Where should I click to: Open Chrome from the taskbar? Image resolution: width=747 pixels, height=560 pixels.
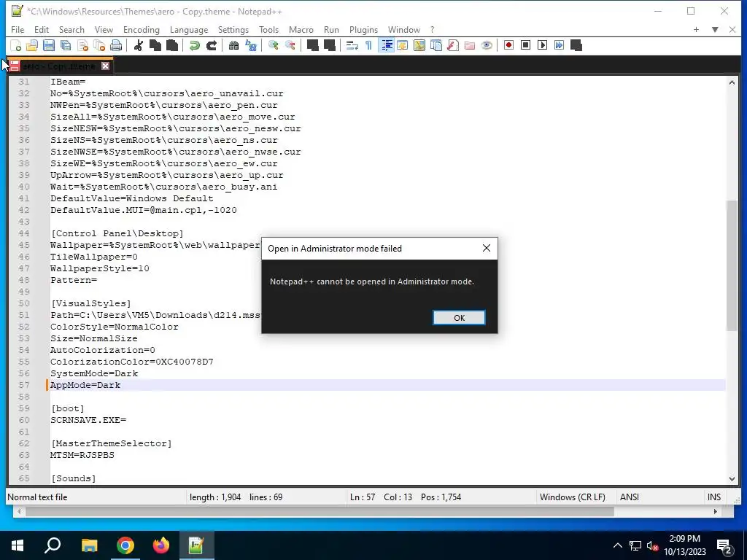[x=125, y=545]
